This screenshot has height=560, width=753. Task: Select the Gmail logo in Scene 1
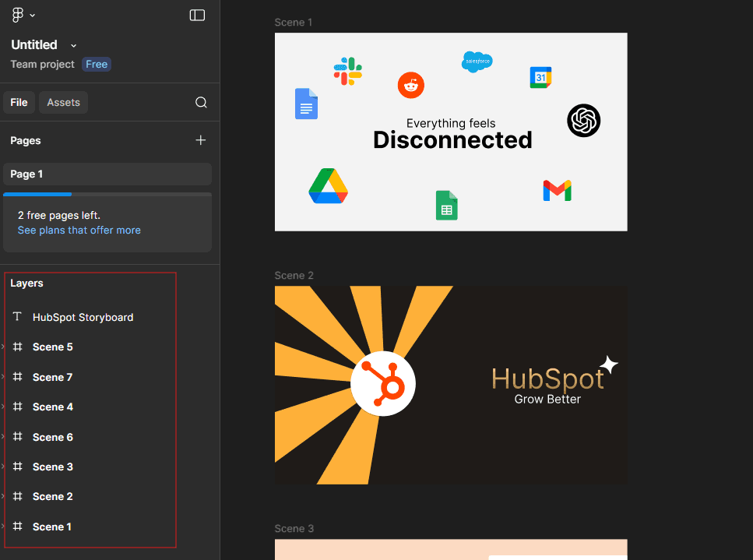coord(557,191)
